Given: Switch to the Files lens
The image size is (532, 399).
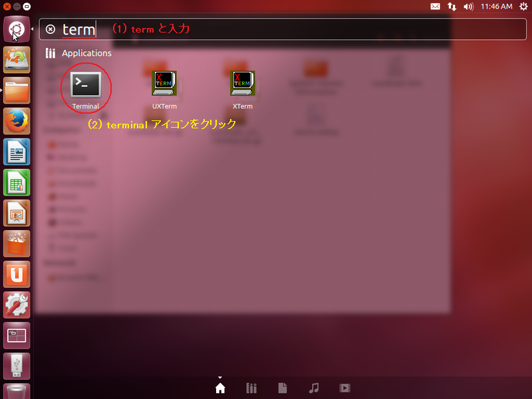Looking at the screenshot, I should click(283, 388).
